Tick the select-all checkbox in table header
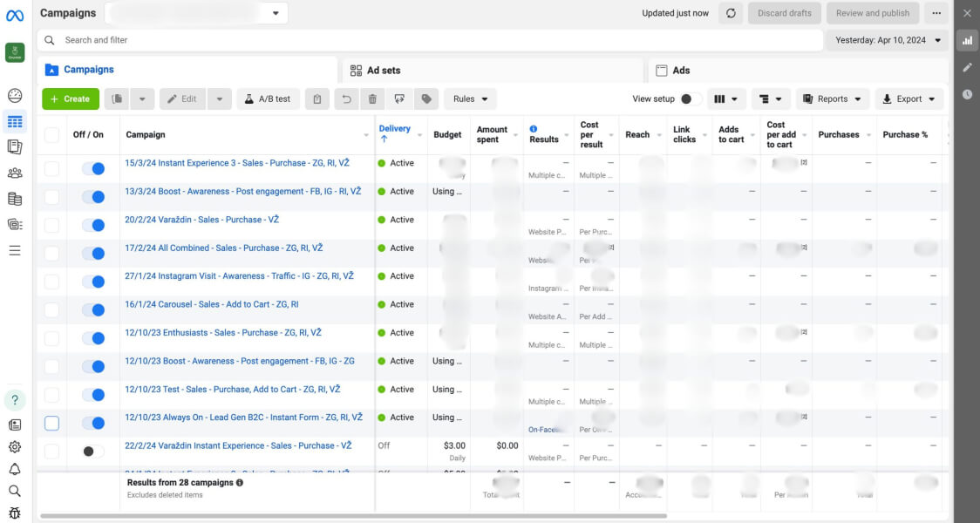This screenshot has height=523, width=980. coord(51,134)
